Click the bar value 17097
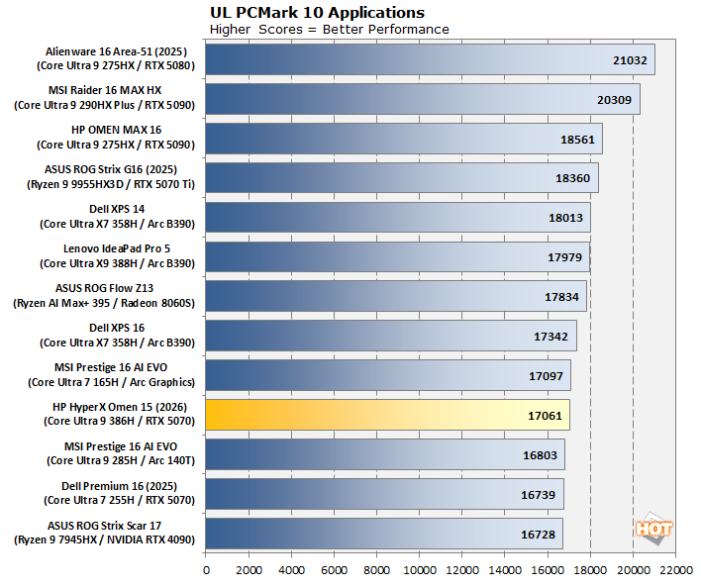The width and height of the screenshot is (701, 588). pyautogui.click(x=546, y=376)
